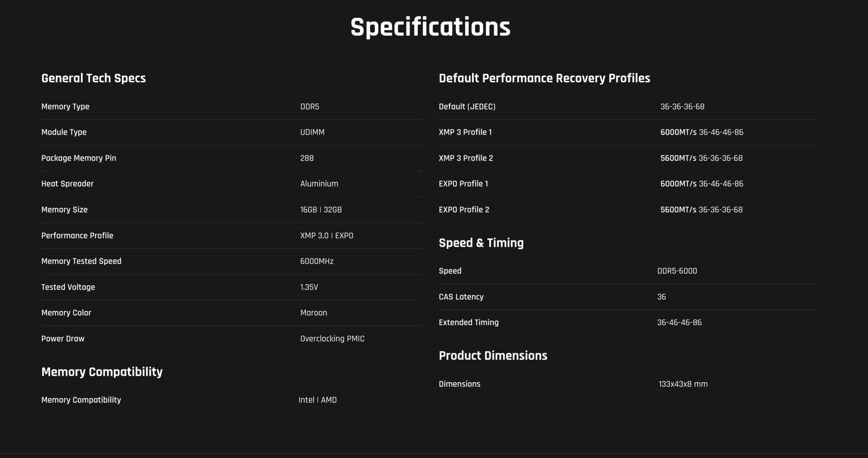Select the General Tech Specs heading
Image resolution: width=868 pixels, height=458 pixels.
[94, 78]
